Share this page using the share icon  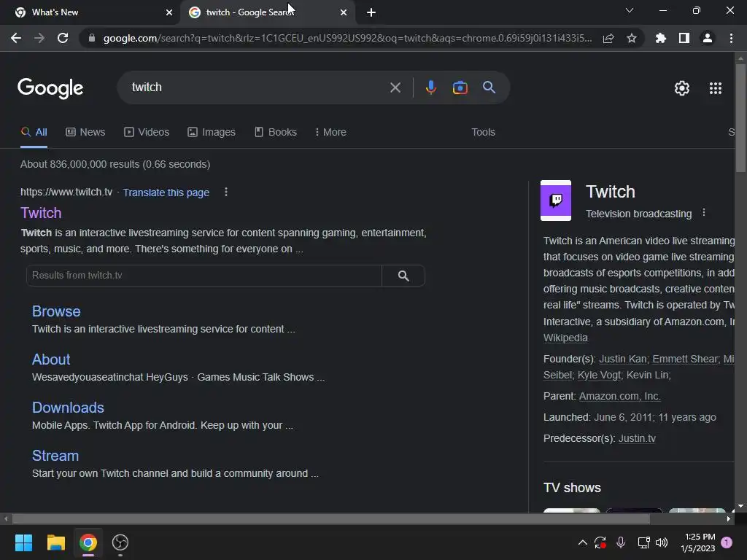(x=608, y=38)
